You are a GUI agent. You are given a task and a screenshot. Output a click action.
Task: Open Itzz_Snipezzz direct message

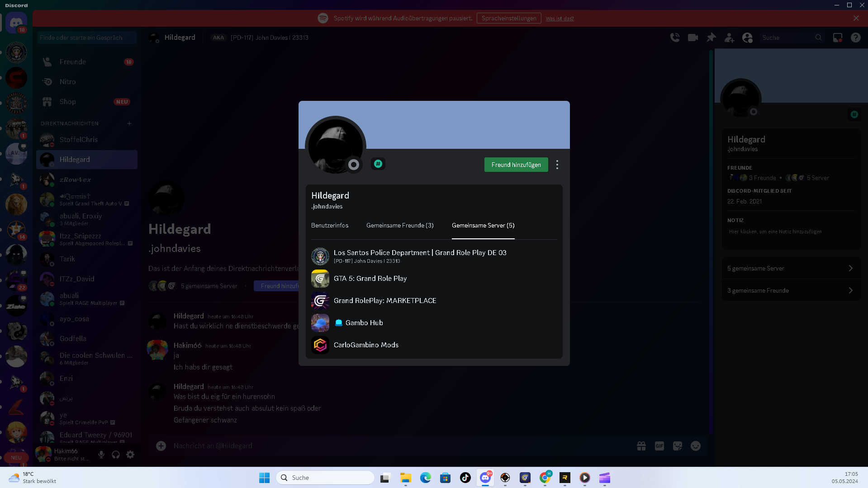click(87, 239)
